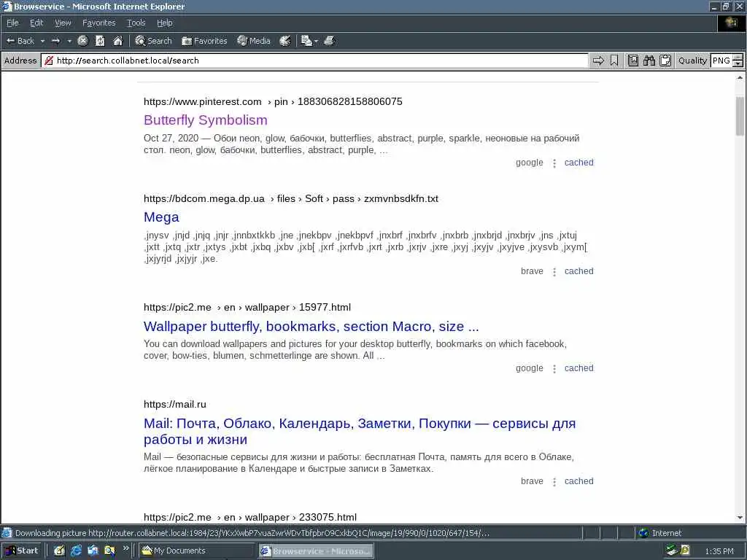Click the https://mail.ru URL text
This screenshot has width=747, height=560.
[x=175, y=404]
